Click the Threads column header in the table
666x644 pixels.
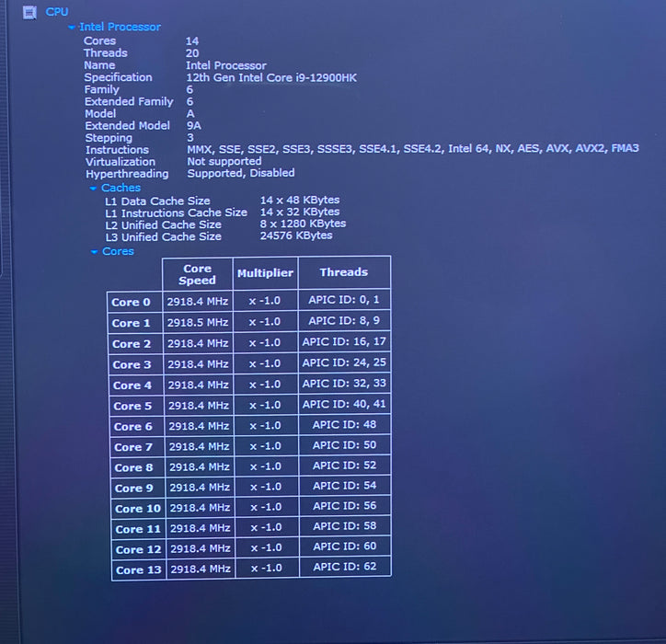click(x=344, y=272)
